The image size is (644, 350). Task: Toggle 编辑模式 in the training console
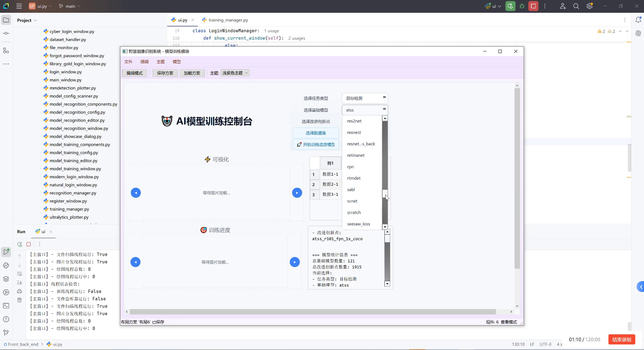pos(134,73)
